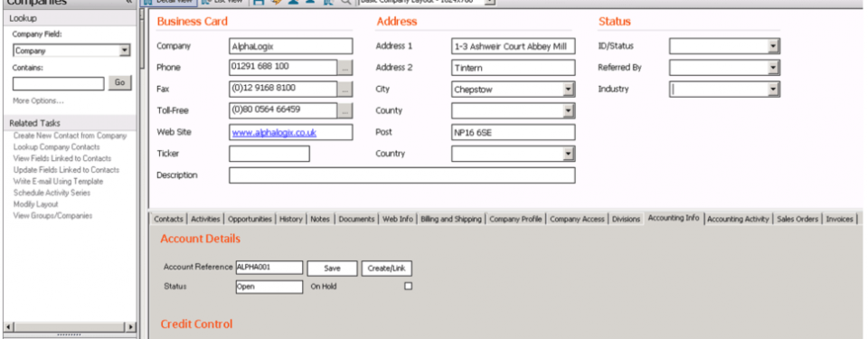This screenshot has width=868, height=339.
Task: Create New Contact from Company
Action: 70,136
